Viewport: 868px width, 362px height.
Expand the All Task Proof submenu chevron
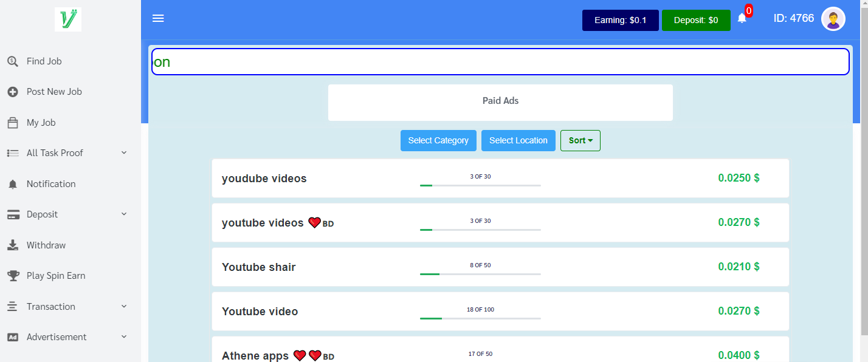tap(124, 152)
